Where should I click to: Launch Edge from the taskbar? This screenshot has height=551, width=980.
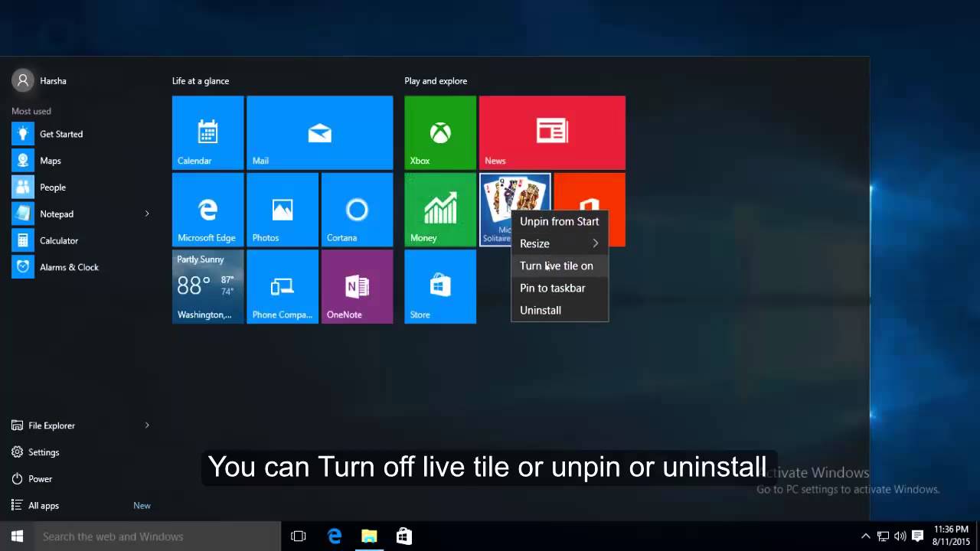point(335,536)
